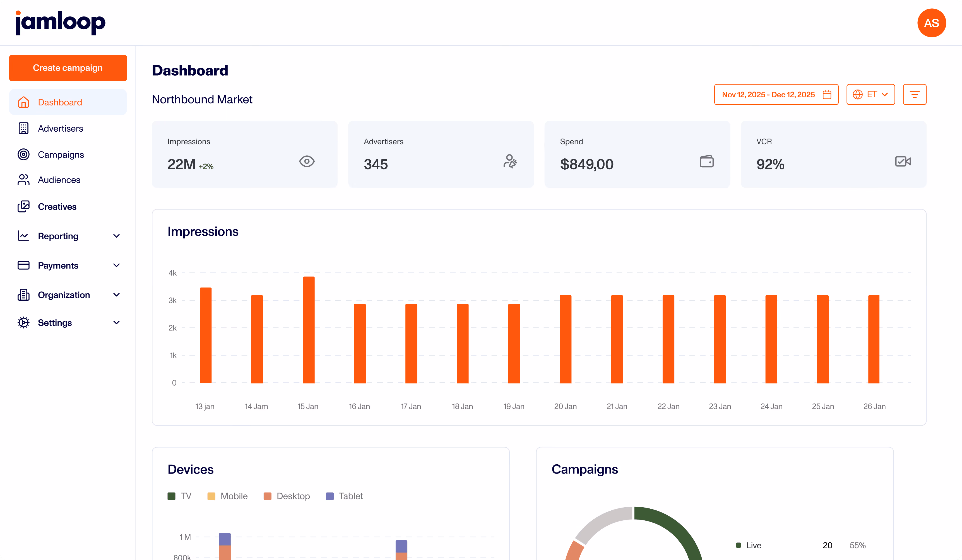Image resolution: width=962 pixels, height=560 pixels.
Task: Click the jamloop logo
Action: (60, 23)
